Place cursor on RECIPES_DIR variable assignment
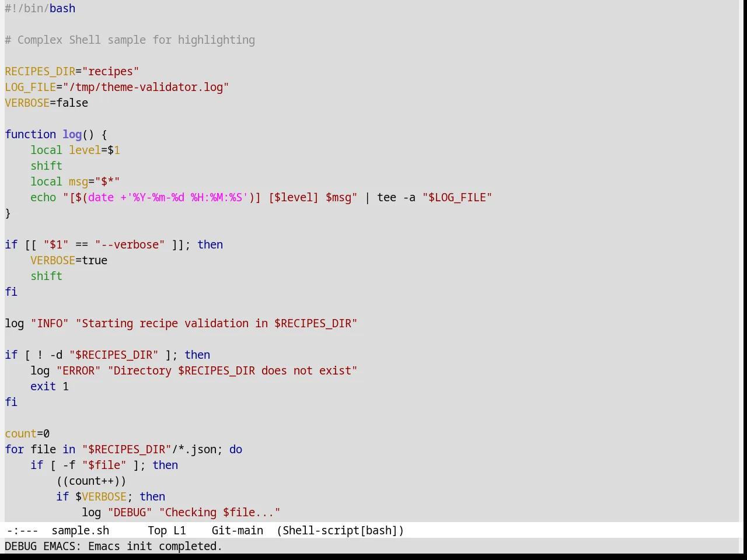Image resolution: width=747 pixels, height=560 pixels. (72, 71)
